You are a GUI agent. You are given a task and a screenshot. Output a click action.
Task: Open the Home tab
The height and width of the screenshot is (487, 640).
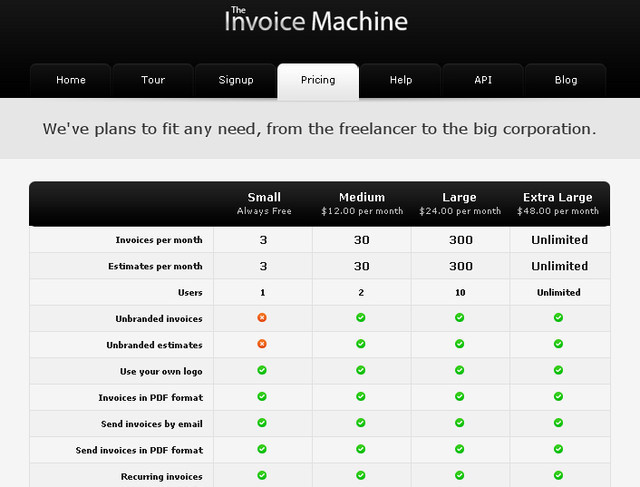click(70, 81)
